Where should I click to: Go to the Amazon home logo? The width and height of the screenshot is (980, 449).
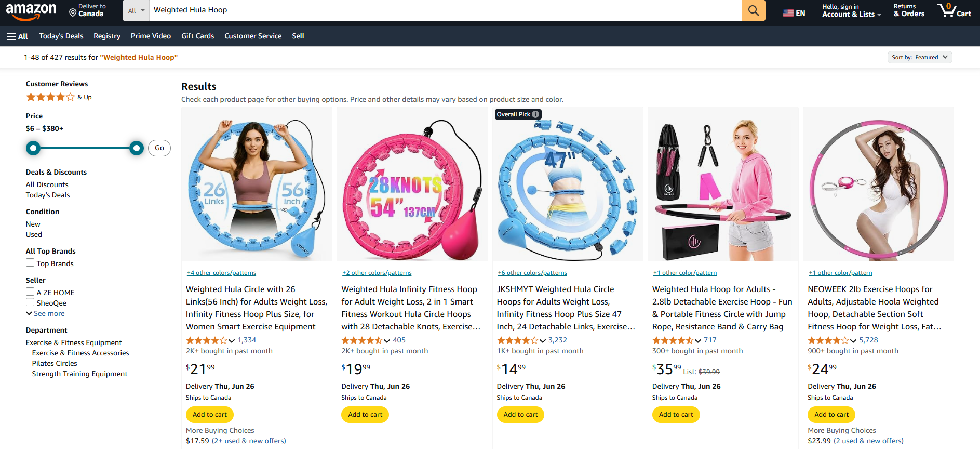[x=31, y=11]
